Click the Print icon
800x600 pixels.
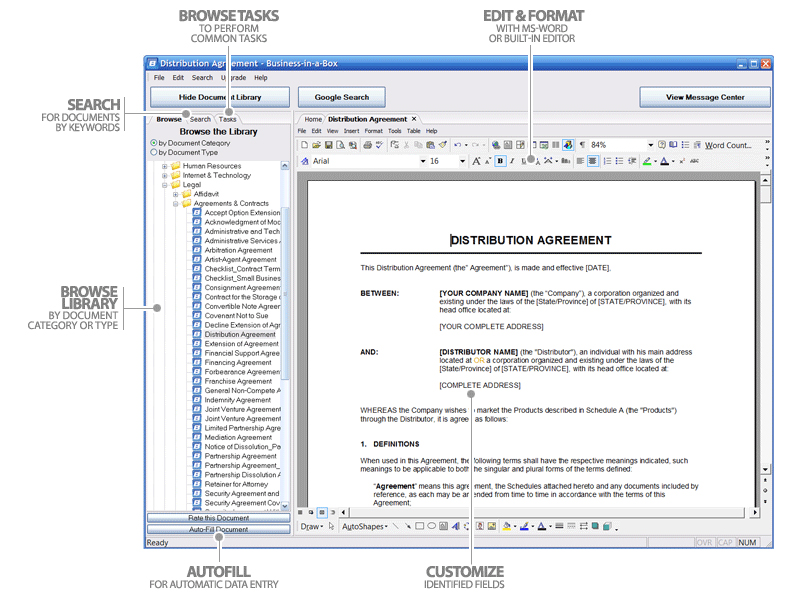[367, 145]
